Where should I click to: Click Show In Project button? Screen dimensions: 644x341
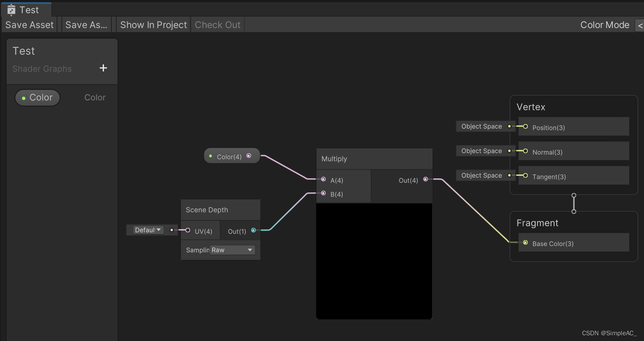point(154,25)
